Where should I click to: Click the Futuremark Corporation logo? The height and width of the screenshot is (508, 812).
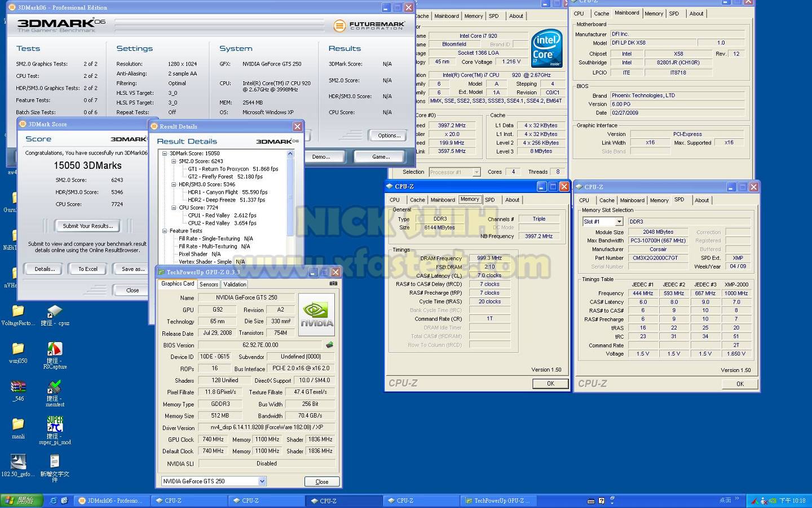click(369, 25)
